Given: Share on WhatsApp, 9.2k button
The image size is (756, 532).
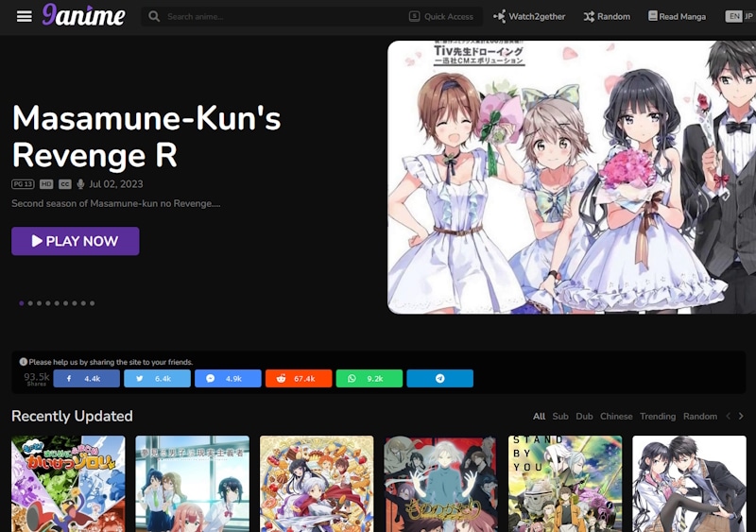Looking at the screenshot, I should click(x=369, y=379).
